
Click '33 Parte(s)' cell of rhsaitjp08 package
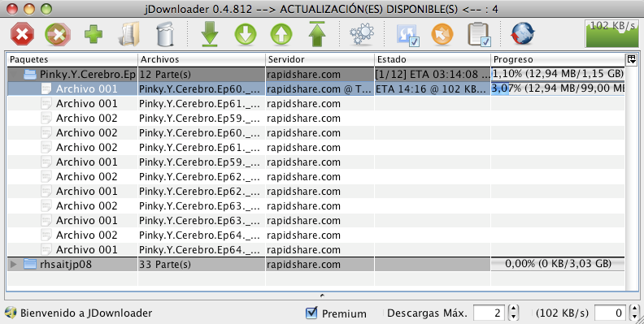(202, 265)
